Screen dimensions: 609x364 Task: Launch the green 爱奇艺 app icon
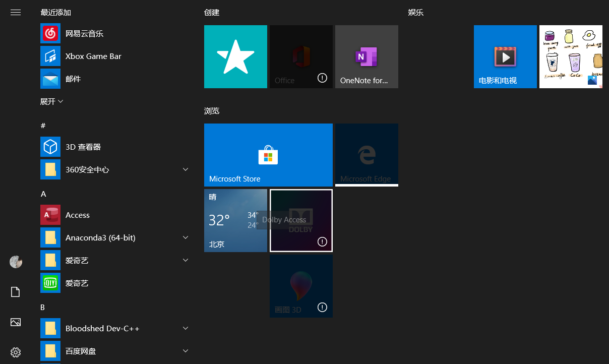coord(50,283)
